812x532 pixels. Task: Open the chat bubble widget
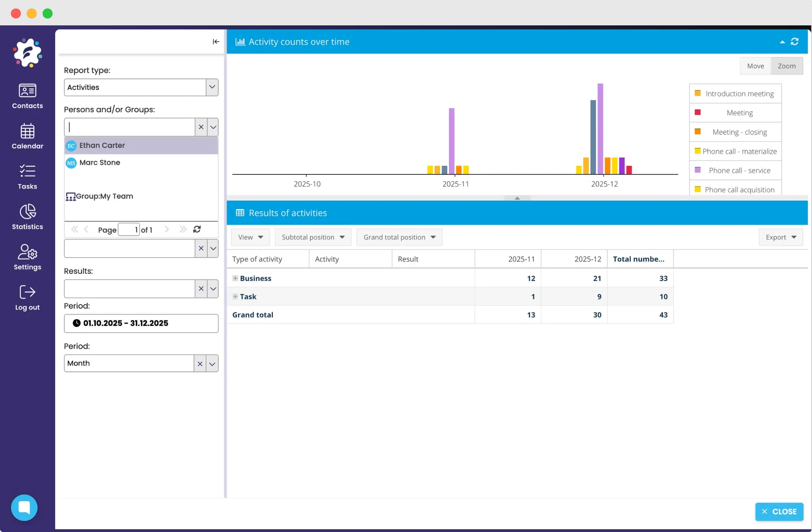(24, 507)
